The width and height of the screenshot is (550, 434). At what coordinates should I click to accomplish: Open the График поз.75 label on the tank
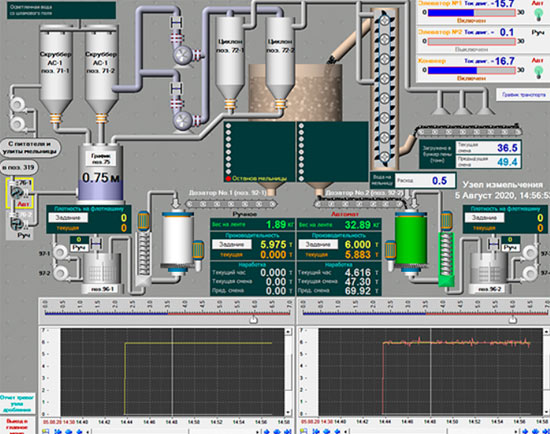[101, 159]
